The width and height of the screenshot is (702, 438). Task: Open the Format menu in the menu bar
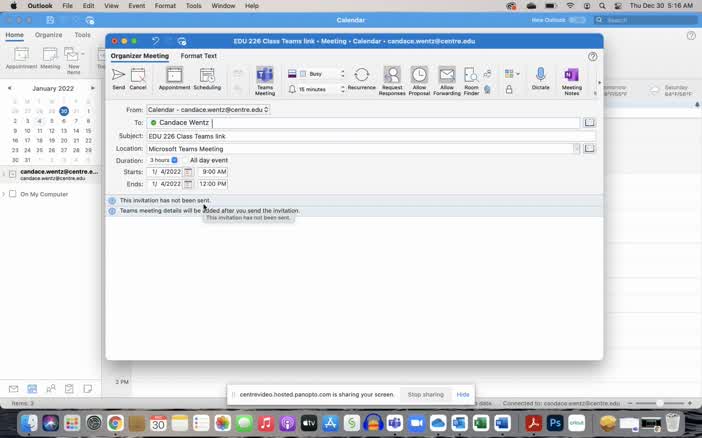[x=165, y=6]
